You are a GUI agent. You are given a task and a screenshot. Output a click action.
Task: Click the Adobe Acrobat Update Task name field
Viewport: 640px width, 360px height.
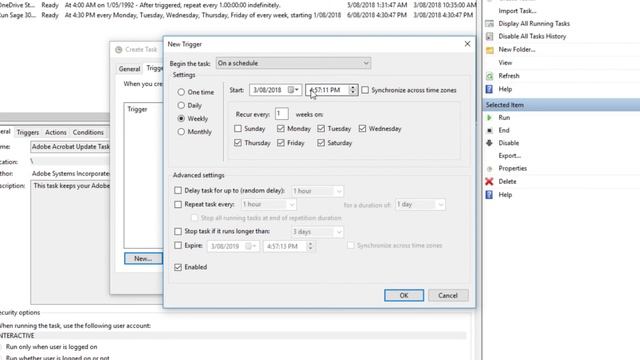pyautogui.click(x=70, y=147)
